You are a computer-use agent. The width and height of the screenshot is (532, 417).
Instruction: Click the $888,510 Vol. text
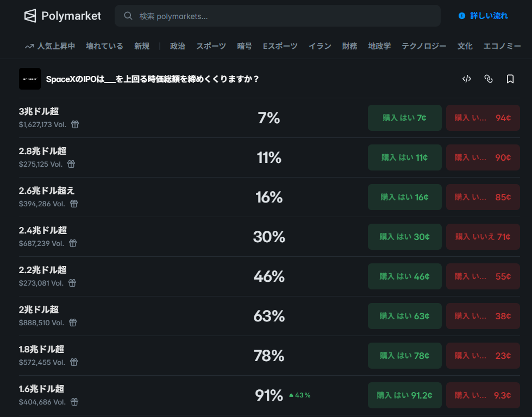(x=41, y=323)
